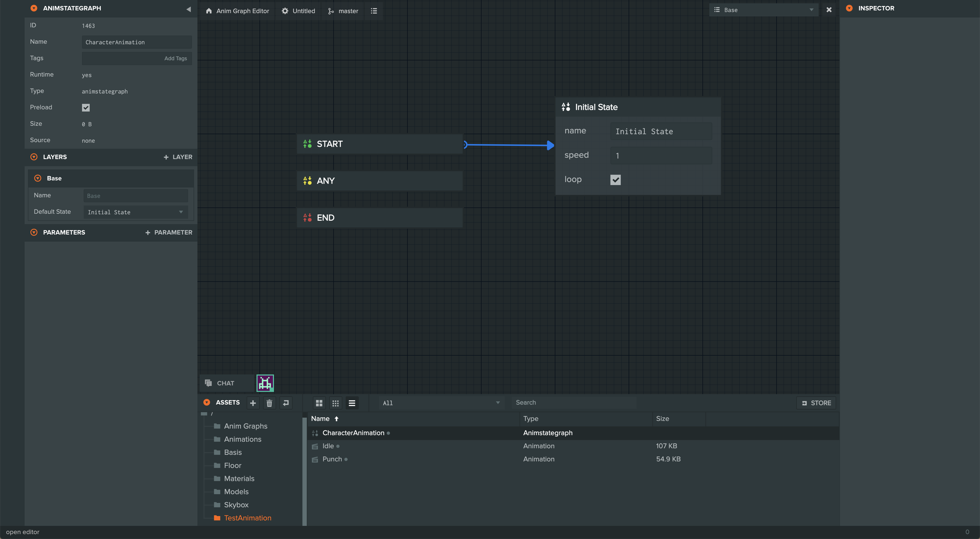Switch assets to small grid view
The width and height of the screenshot is (980, 539).
[336, 403]
